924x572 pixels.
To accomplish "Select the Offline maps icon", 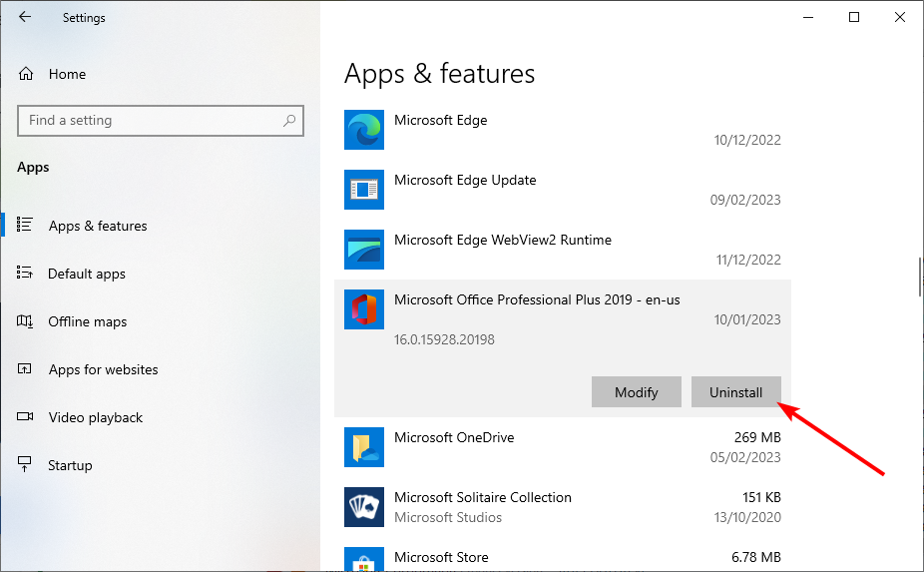I will click(24, 320).
